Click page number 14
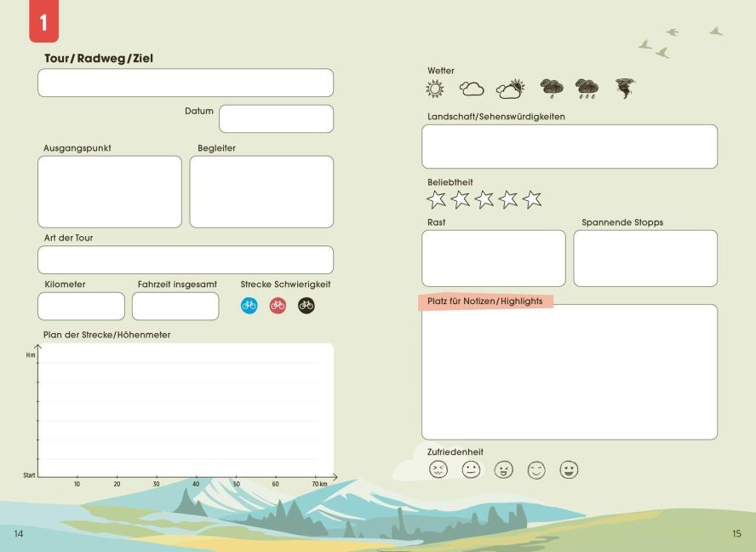 click(x=19, y=533)
